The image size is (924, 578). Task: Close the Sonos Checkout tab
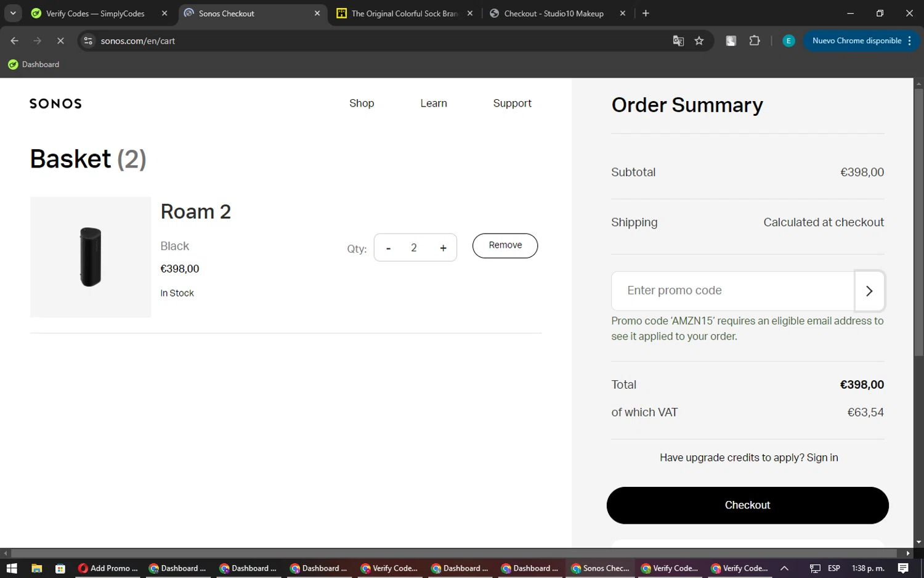[x=317, y=14]
